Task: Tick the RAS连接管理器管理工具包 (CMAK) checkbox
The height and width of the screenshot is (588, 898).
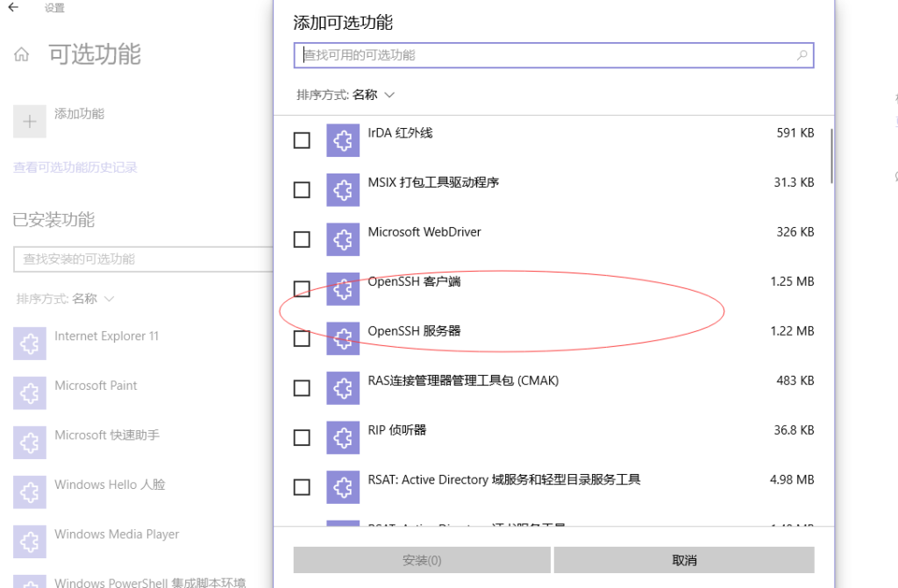Action: [302, 388]
